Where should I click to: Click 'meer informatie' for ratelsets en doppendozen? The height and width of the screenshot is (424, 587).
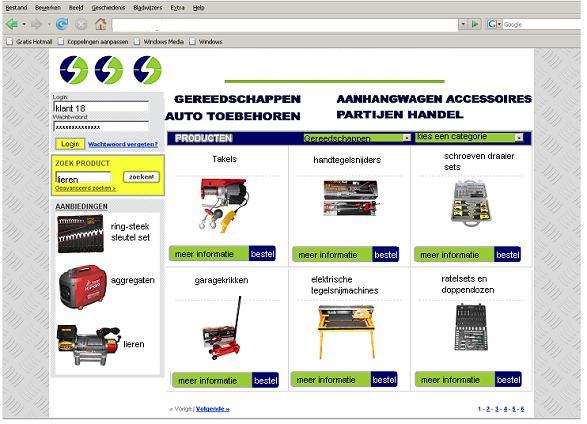tap(455, 379)
